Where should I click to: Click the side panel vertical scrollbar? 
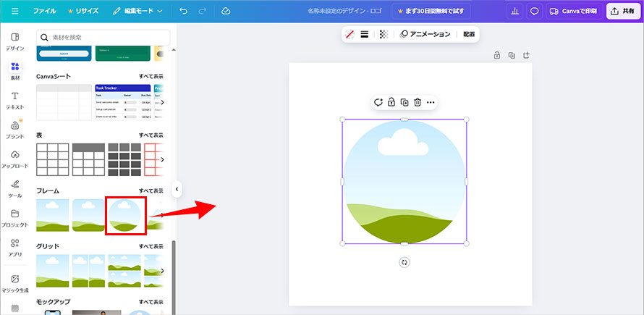point(174,277)
